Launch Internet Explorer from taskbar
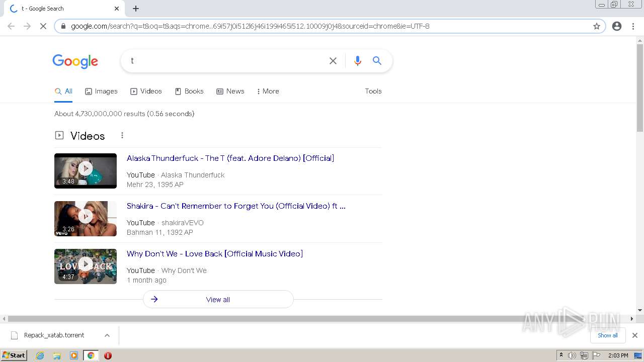The height and width of the screenshot is (362, 644). [40, 355]
